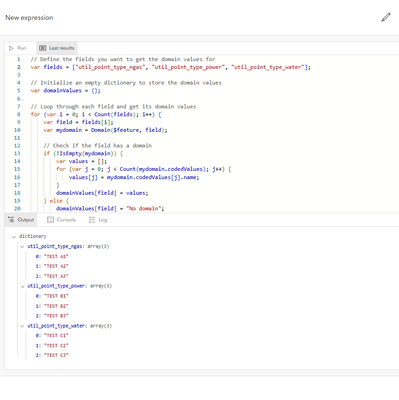The height and width of the screenshot is (400, 399).
Task: Click the "No domain" string on line 20
Action: [x=144, y=209]
